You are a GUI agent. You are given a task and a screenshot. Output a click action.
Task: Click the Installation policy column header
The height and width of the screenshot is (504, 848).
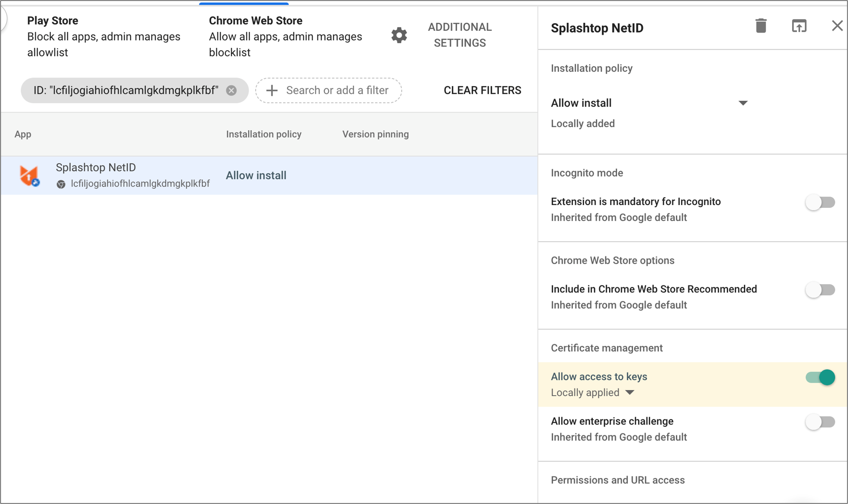264,134
